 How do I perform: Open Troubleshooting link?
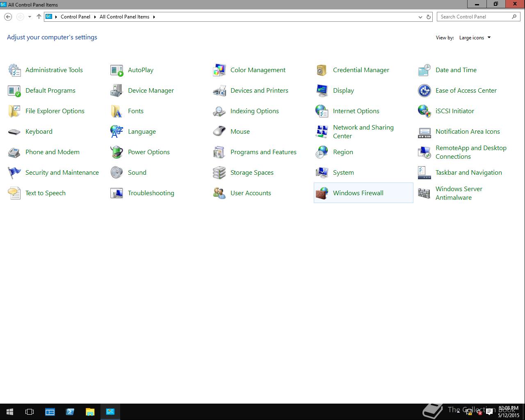pyautogui.click(x=151, y=193)
